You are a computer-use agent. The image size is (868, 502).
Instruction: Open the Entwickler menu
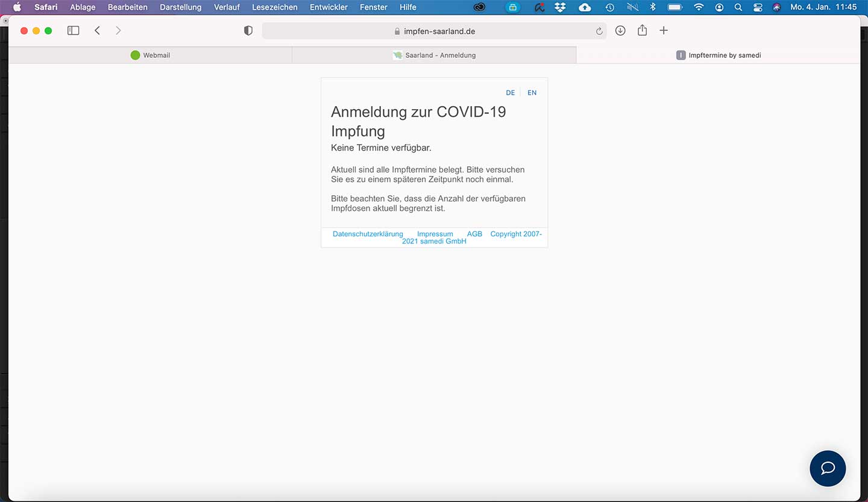point(329,7)
